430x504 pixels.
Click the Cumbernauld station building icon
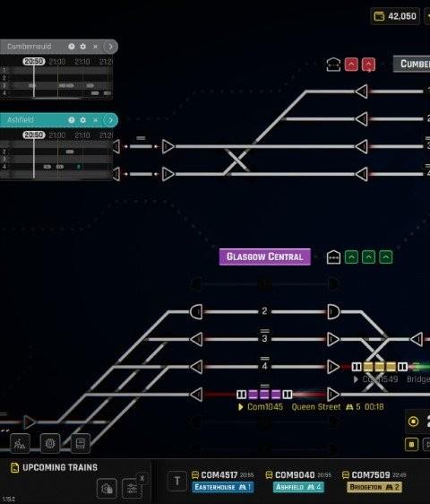tap(333, 65)
